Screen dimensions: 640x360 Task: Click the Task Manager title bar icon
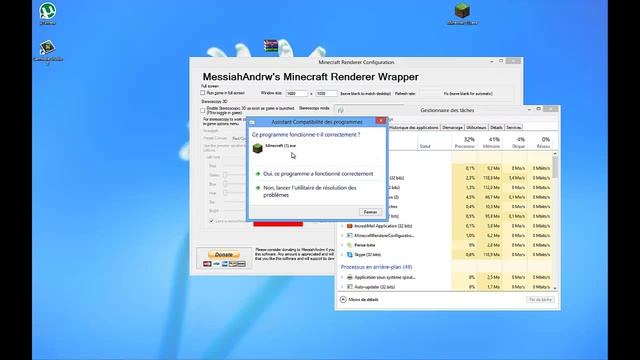pyautogui.click(x=341, y=110)
